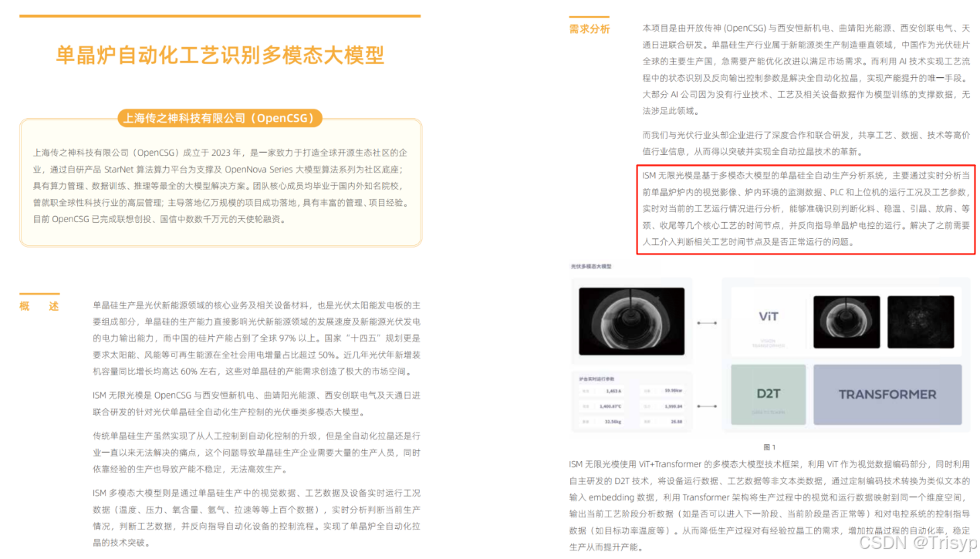This screenshot has width=980, height=559.
Task: Click the 1,999.84 parameter value
Action: (673, 406)
